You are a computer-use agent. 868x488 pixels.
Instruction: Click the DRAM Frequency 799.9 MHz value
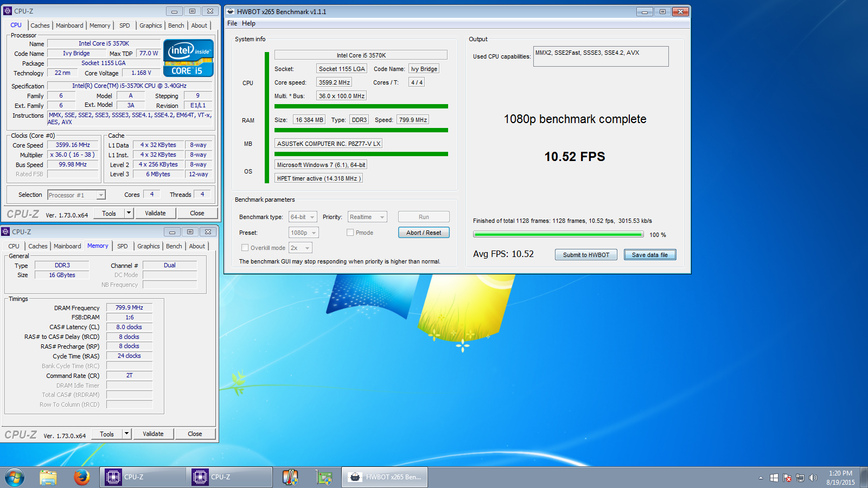(x=129, y=307)
